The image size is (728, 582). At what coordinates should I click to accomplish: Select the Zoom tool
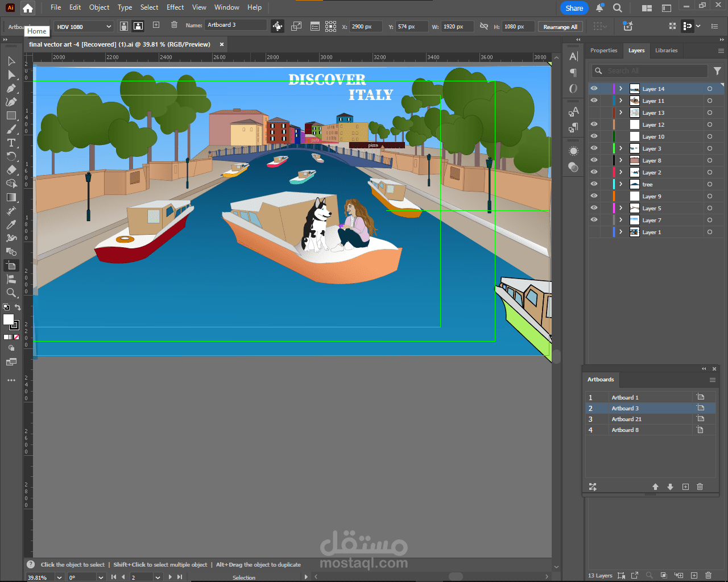[x=11, y=293]
